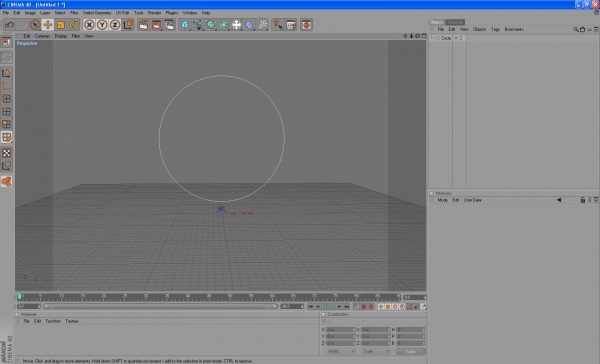Activate the Scale tool

coord(60,25)
